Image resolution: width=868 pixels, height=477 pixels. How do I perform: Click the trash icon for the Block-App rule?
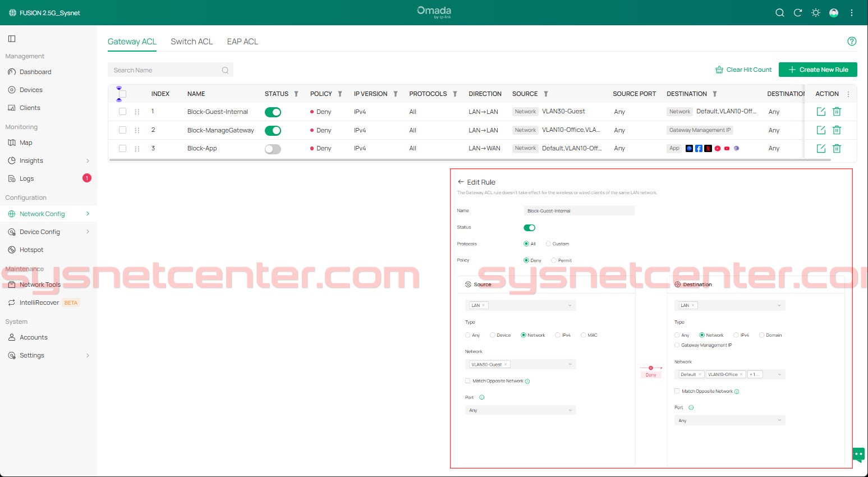[x=837, y=149]
